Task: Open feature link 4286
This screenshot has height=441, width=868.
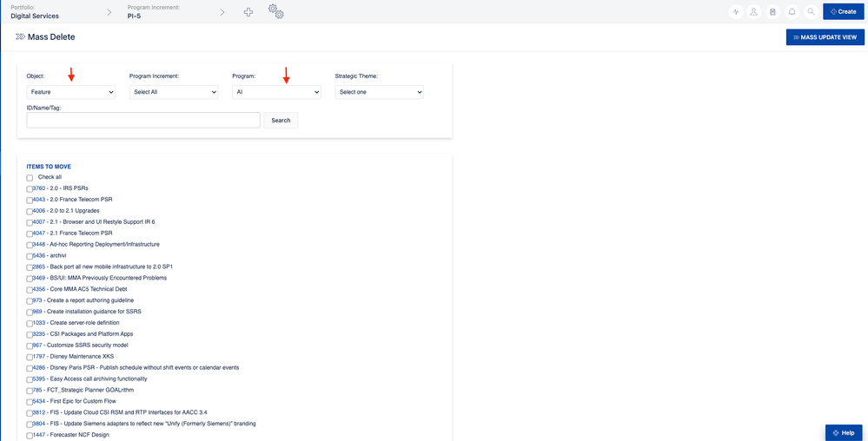Action: pyautogui.click(x=39, y=367)
